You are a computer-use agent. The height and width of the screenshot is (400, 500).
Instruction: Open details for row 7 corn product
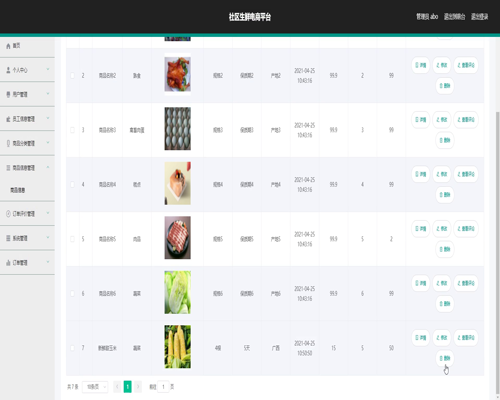click(421, 338)
